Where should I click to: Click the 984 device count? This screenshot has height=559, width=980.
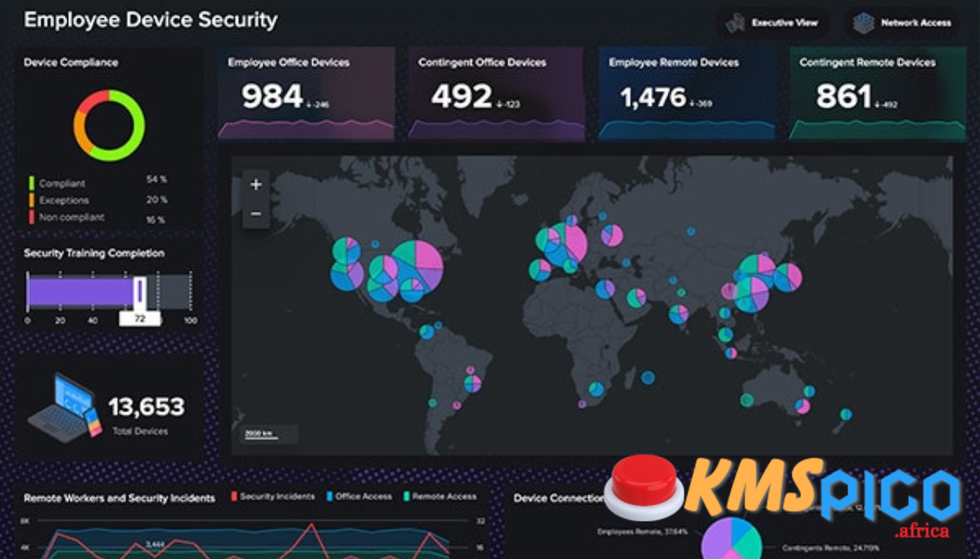pyautogui.click(x=273, y=96)
